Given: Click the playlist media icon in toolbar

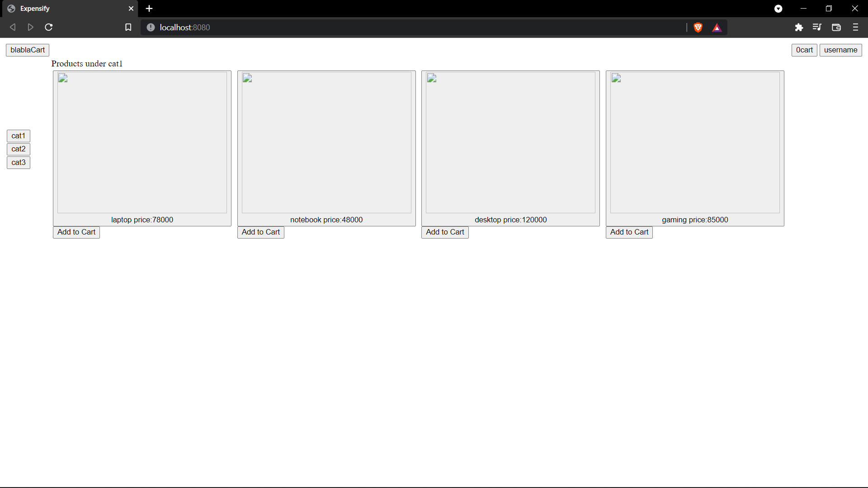Looking at the screenshot, I should click(817, 28).
